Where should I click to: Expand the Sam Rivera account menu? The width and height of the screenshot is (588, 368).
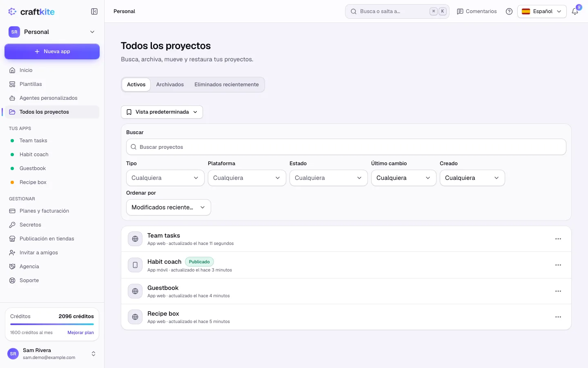[52, 354]
